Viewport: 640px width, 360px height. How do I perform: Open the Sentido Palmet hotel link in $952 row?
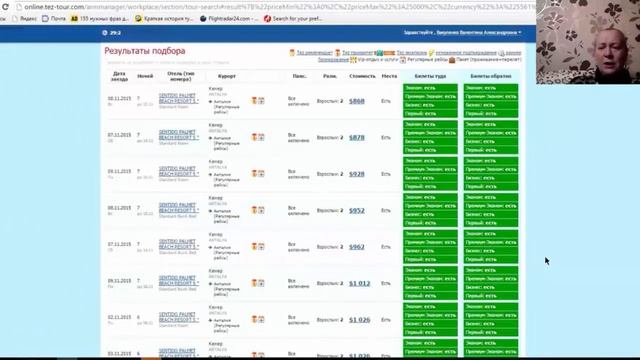click(x=179, y=208)
